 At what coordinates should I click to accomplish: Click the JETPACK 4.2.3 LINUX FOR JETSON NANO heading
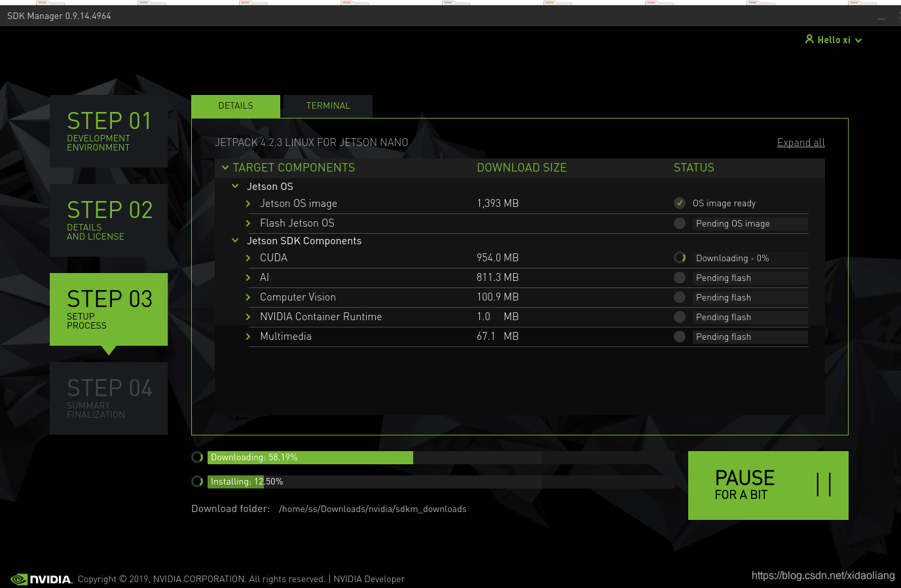tap(312, 143)
